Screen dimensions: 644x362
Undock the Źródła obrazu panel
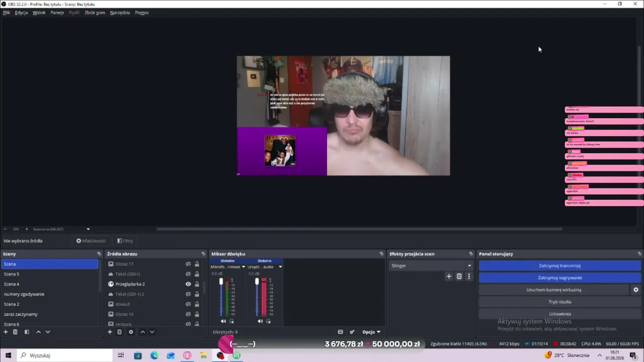(x=203, y=254)
